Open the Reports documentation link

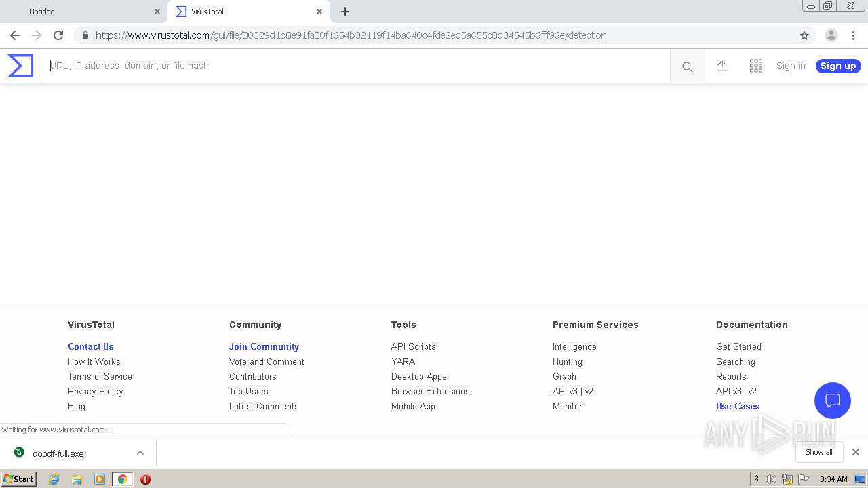click(731, 376)
